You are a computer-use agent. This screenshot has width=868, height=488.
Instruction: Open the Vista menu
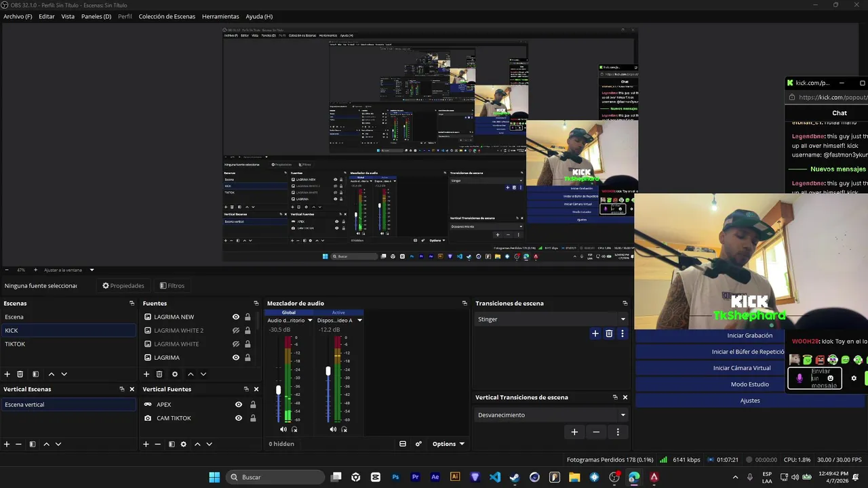coord(68,16)
